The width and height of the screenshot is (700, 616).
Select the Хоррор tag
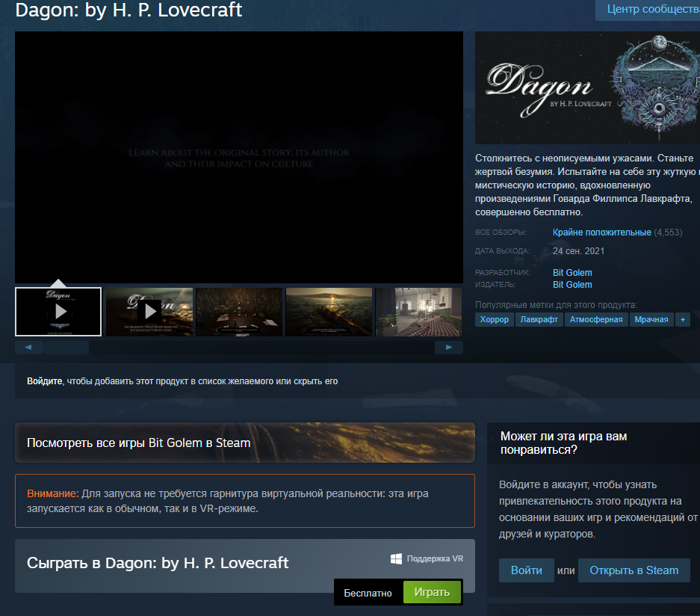pos(495,319)
